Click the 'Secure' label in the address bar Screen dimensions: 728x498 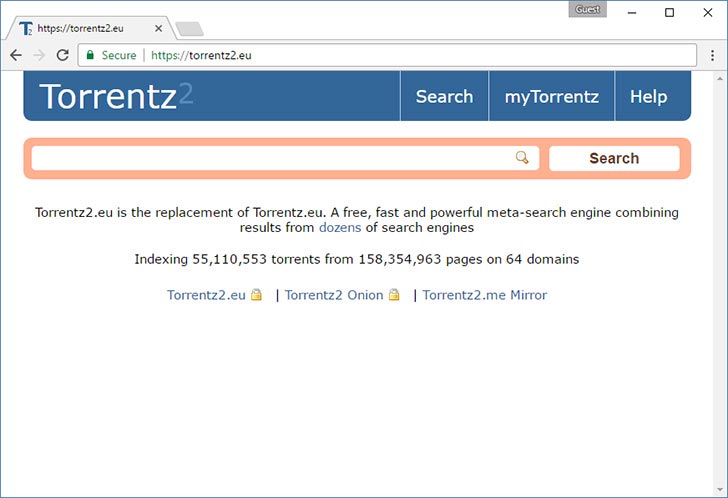pyautogui.click(x=119, y=55)
